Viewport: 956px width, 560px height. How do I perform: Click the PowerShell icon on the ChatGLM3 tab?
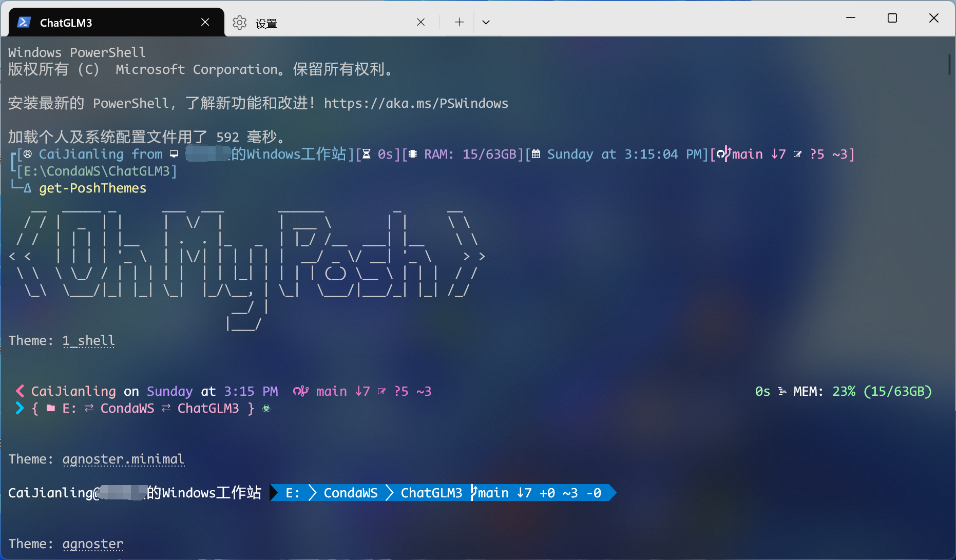24,22
